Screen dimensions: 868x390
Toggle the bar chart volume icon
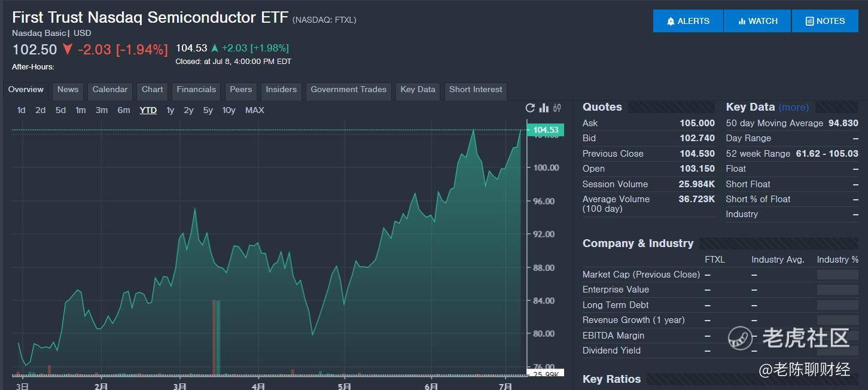544,108
